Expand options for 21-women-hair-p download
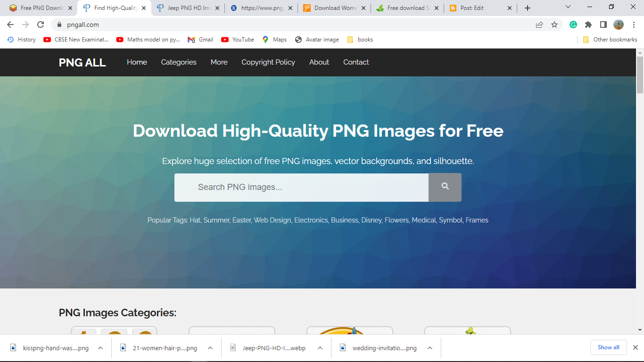 210,348
